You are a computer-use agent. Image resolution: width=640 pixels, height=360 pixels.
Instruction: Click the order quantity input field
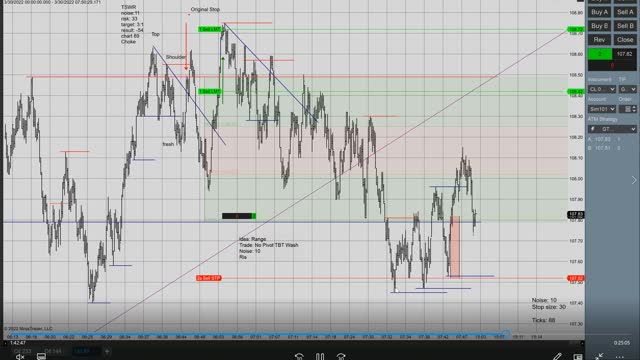625,109
